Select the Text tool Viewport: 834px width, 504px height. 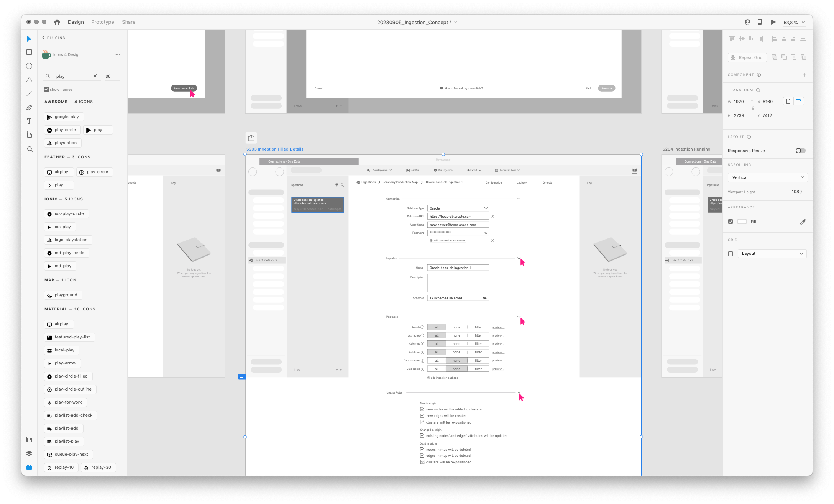click(29, 121)
